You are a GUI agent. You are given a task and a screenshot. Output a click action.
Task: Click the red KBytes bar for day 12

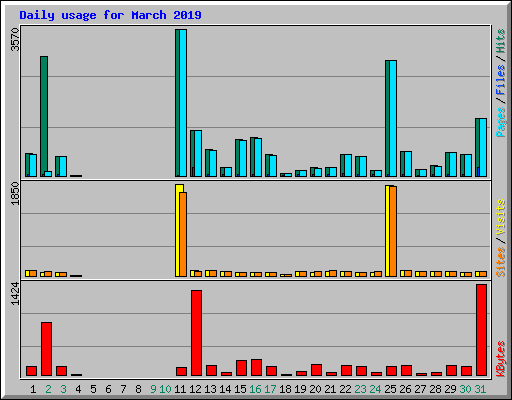[196, 333]
